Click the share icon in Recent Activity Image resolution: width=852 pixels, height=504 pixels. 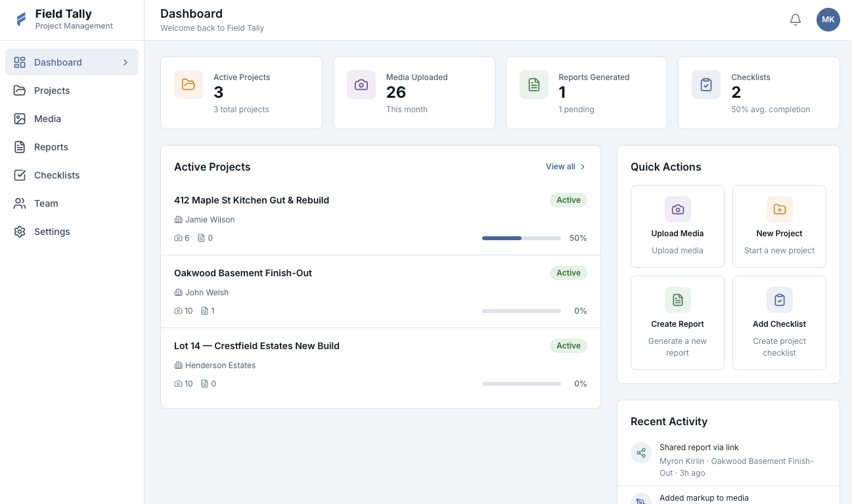tap(641, 453)
